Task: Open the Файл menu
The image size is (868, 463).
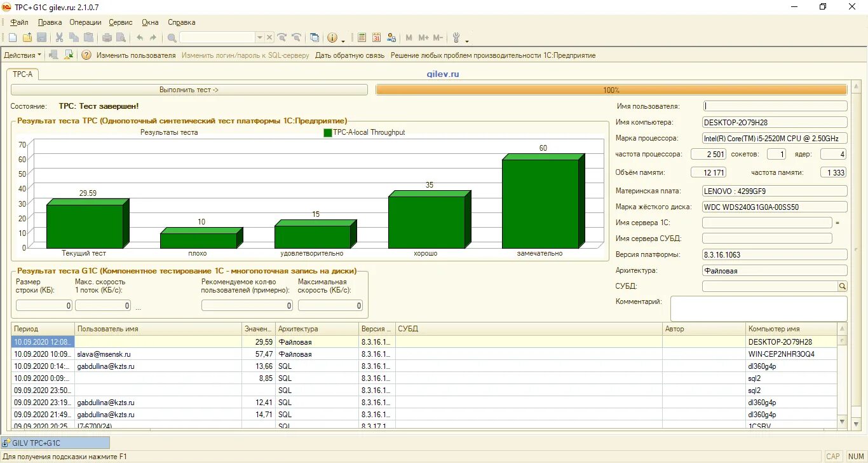Action: tap(20, 22)
